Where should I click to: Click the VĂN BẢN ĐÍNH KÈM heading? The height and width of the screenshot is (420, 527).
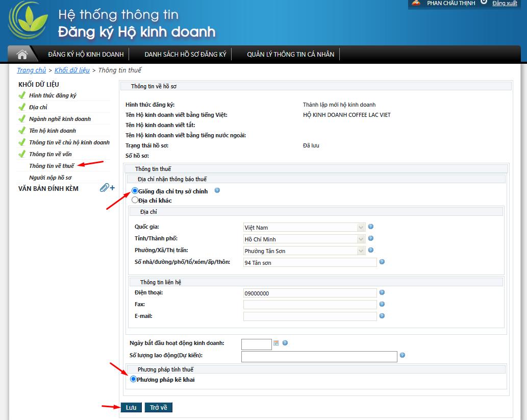48,189
